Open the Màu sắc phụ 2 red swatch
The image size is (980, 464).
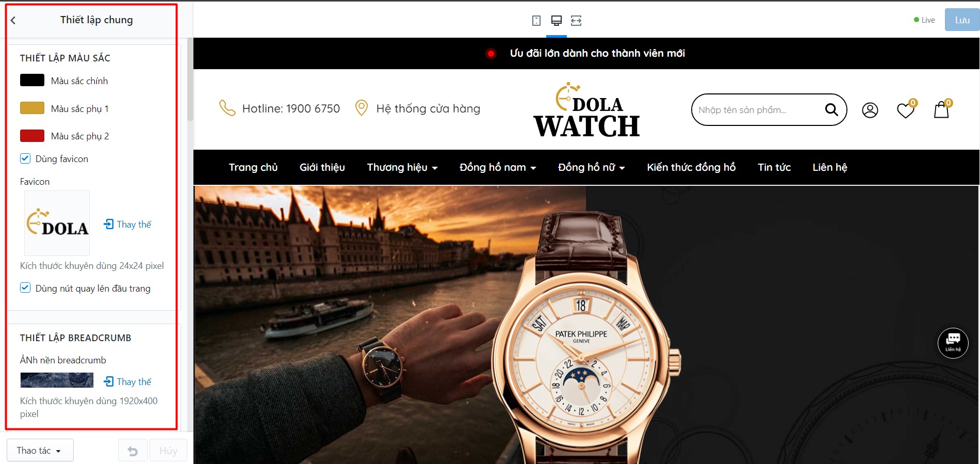point(32,136)
